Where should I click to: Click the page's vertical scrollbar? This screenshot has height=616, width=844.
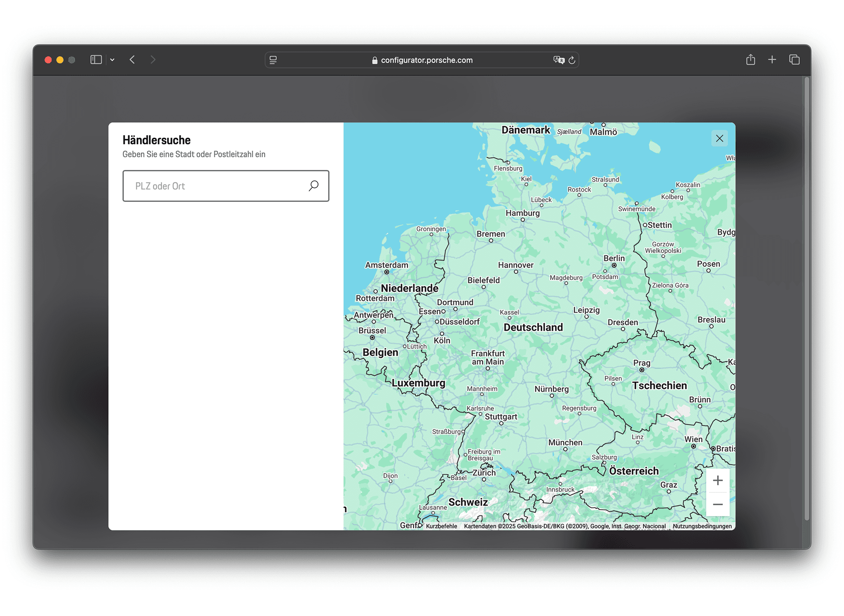coord(807,299)
